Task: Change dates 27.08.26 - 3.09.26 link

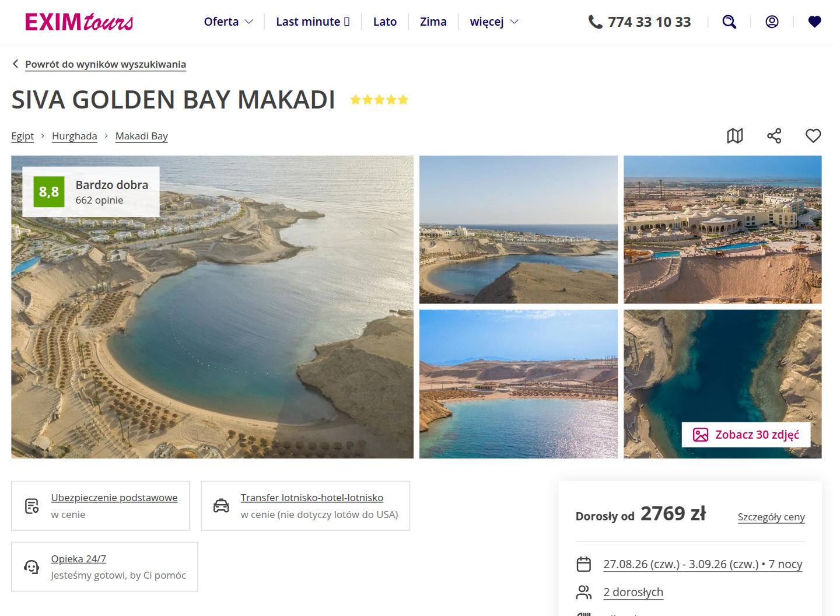Action: coord(703,564)
